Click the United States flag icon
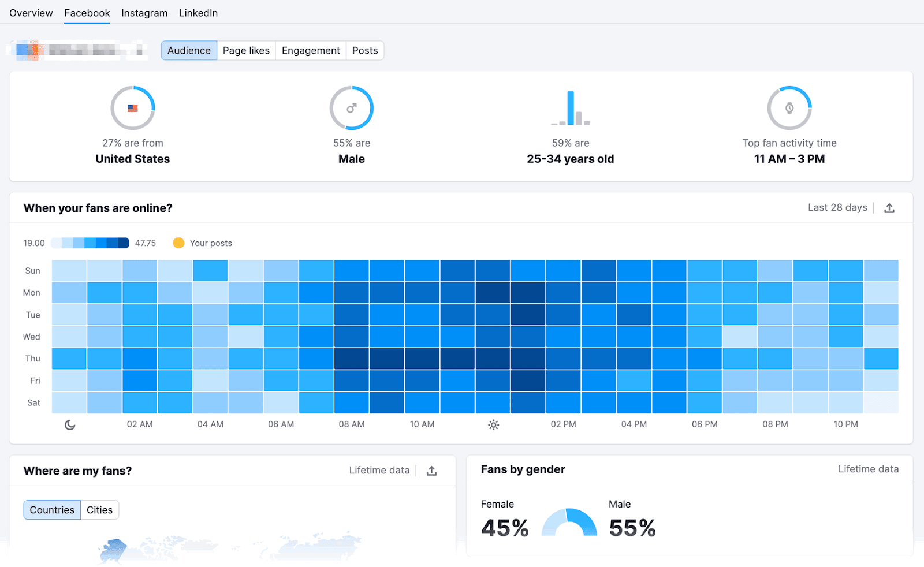 pos(132,107)
